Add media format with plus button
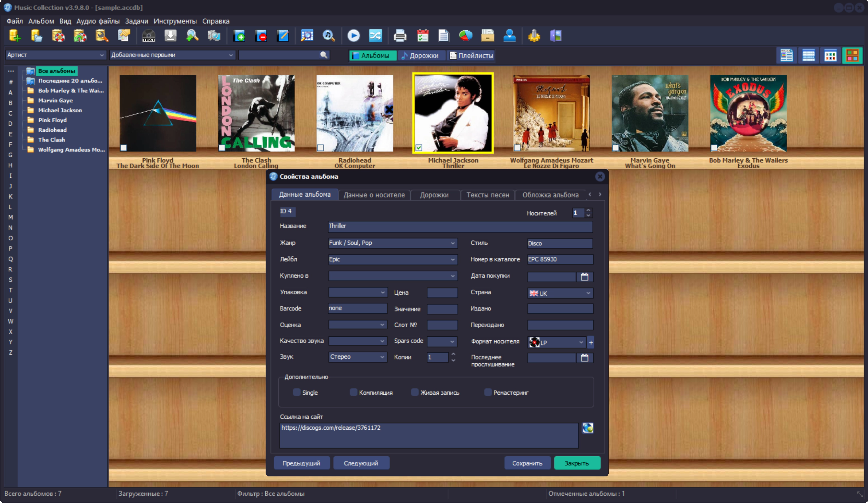 pos(591,342)
